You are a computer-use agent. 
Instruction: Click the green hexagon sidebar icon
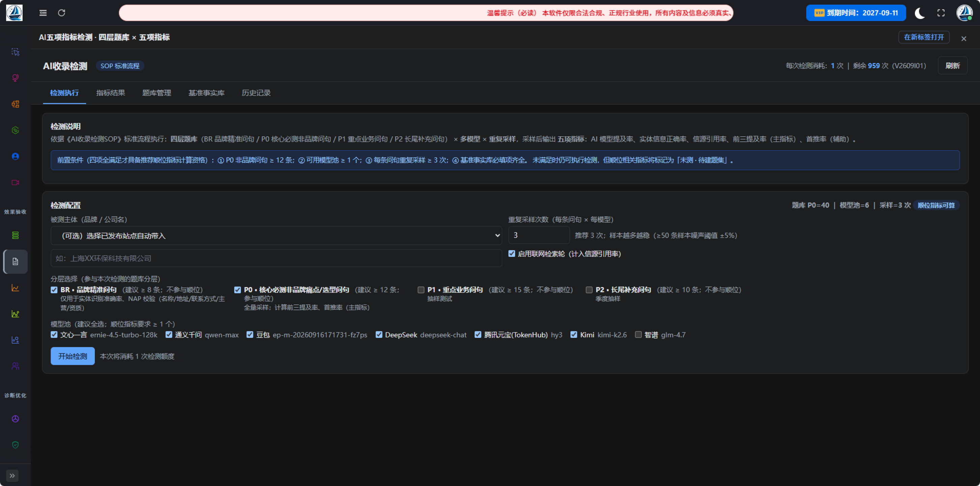click(x=15, y=130)
